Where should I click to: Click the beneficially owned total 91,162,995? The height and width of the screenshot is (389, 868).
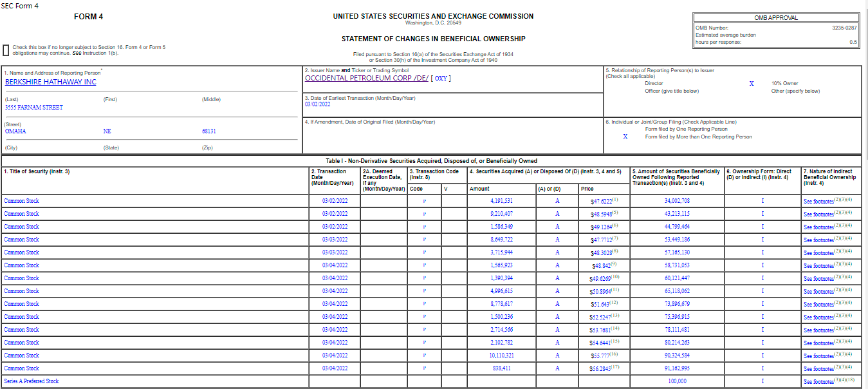pyautogui.click(x=677, y=368)
